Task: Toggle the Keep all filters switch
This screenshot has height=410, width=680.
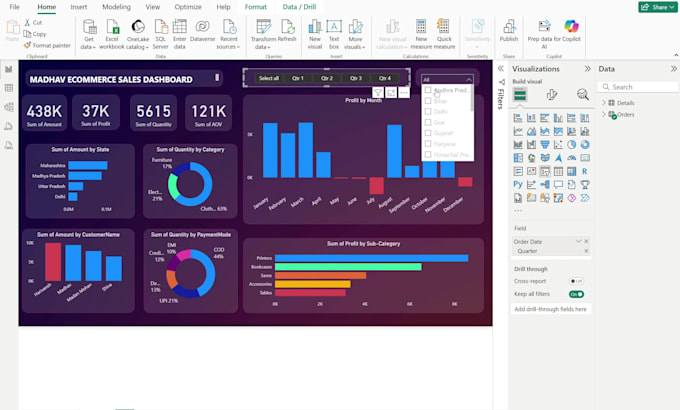Action: pos(576,294)
